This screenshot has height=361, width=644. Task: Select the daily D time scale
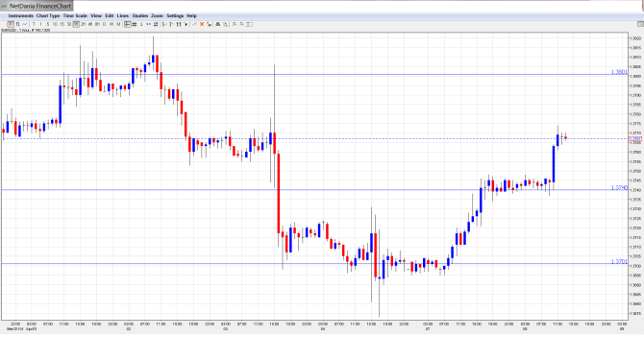(105, 24)
